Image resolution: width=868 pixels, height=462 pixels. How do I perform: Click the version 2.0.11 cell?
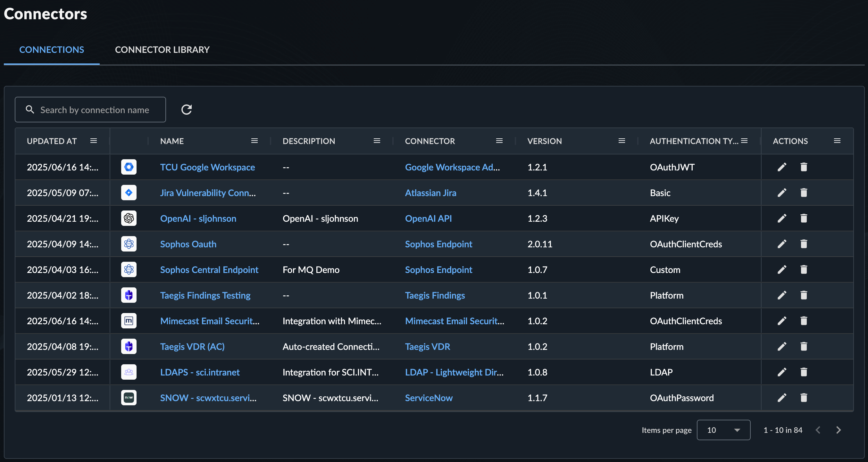click(539, 244)
